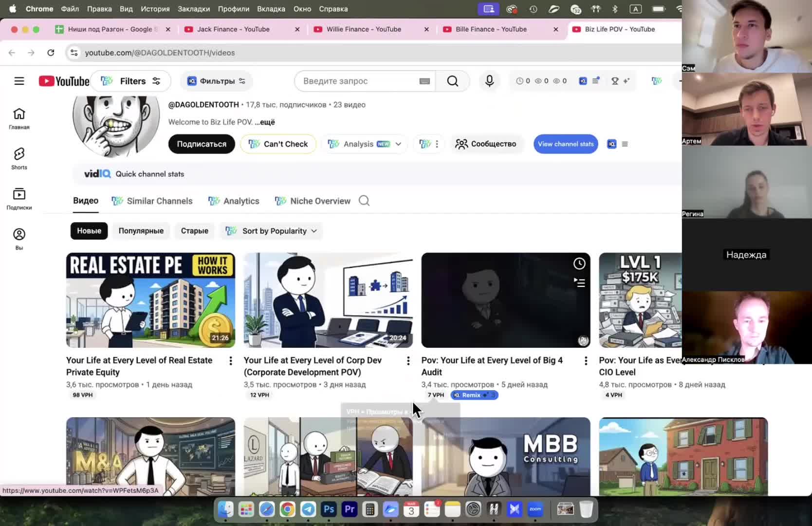The width and height of the screenshot is (812, 526).
Task: Switch to Similar Channels tab
Action: [x=152, y=201]
